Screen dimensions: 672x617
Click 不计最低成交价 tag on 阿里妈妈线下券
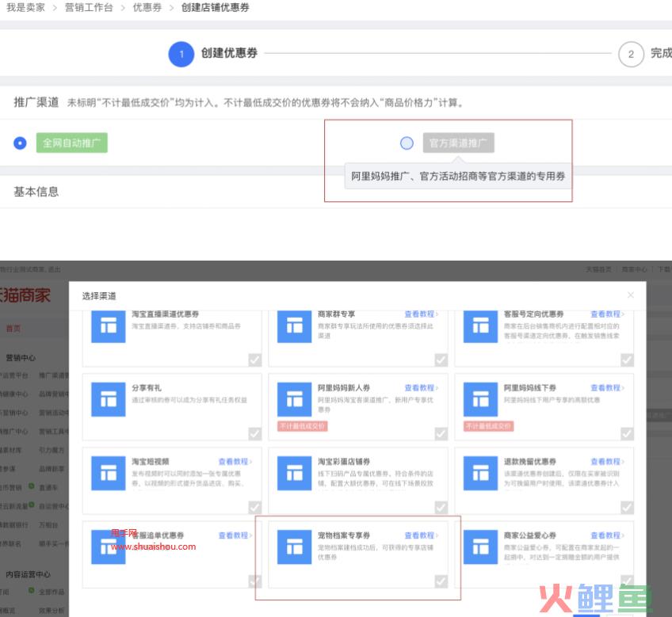tap(489, 426)
